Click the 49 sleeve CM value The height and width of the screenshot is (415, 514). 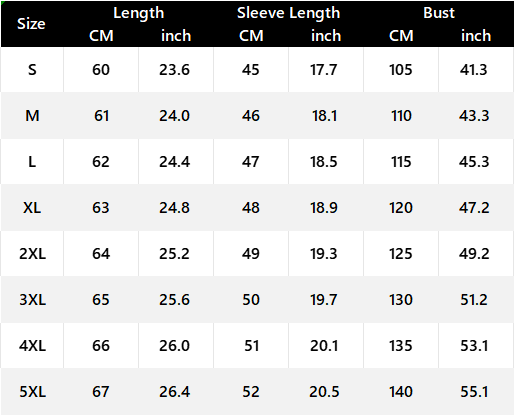[251, 254]
